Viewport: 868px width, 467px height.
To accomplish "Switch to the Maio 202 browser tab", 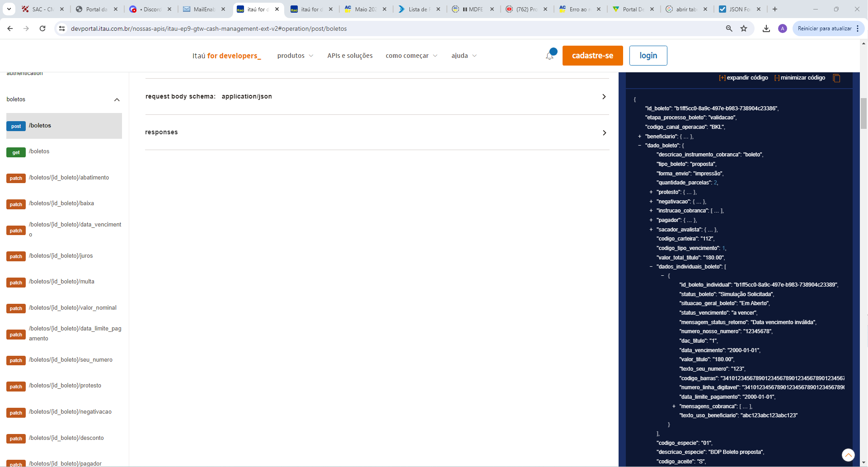I will 366,9.
